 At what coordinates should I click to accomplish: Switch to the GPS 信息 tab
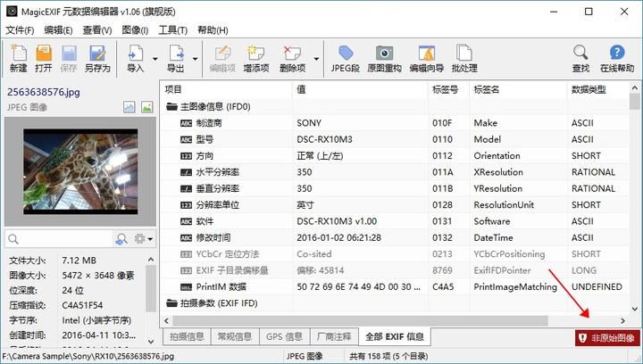(x=284, y=337)
